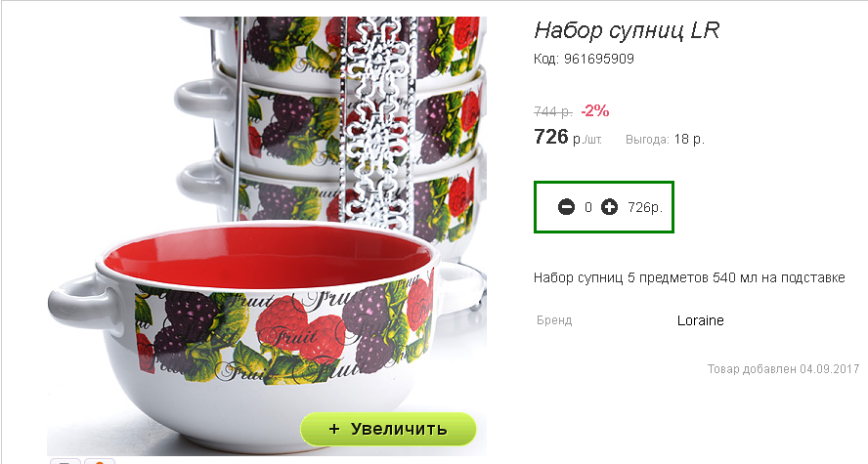Viewport: 868px width, 464px height.
Task: Click the Товар добавлен 04.09.2017 date text
Action: pos(783,369)
